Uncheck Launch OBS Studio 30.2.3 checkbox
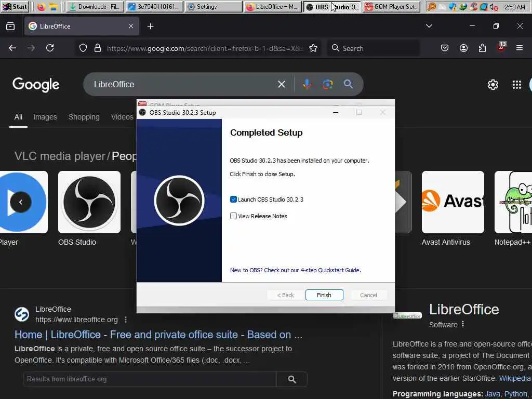 pos(233,199)
